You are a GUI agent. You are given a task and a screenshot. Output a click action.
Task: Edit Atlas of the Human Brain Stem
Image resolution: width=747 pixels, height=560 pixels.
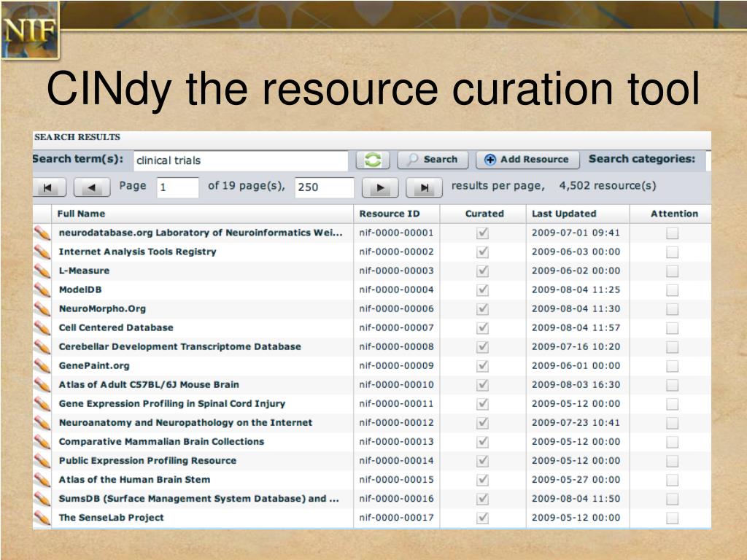(x=42, y=480)
